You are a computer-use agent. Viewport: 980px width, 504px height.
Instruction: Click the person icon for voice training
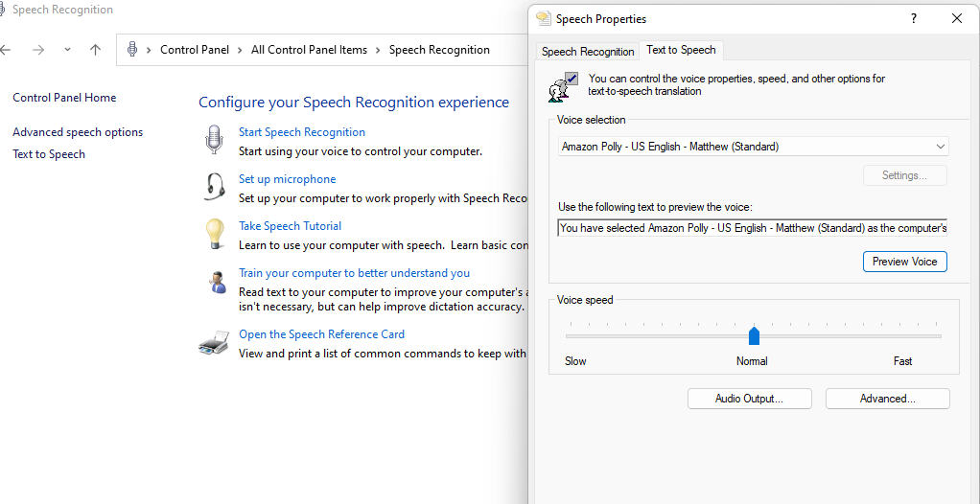coord(217,282)
